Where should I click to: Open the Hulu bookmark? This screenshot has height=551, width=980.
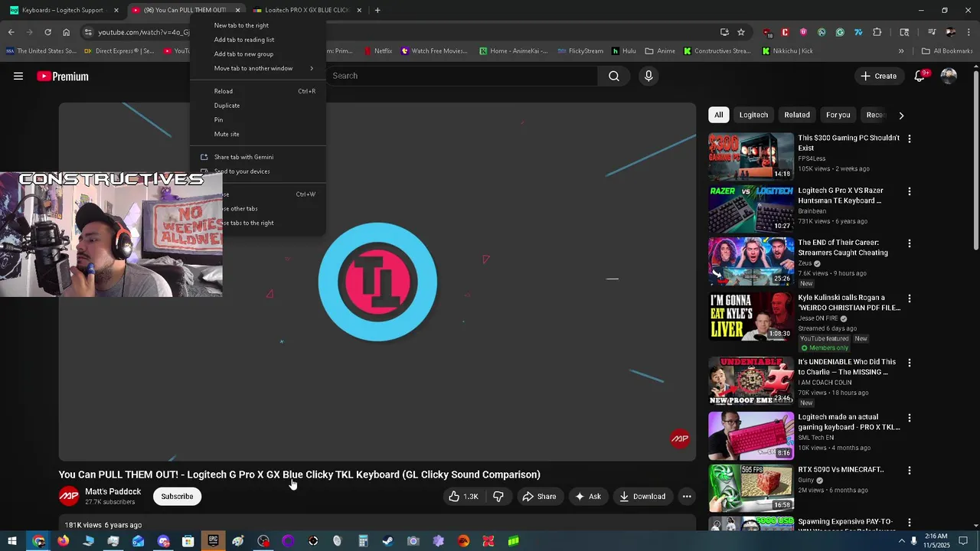624,51
